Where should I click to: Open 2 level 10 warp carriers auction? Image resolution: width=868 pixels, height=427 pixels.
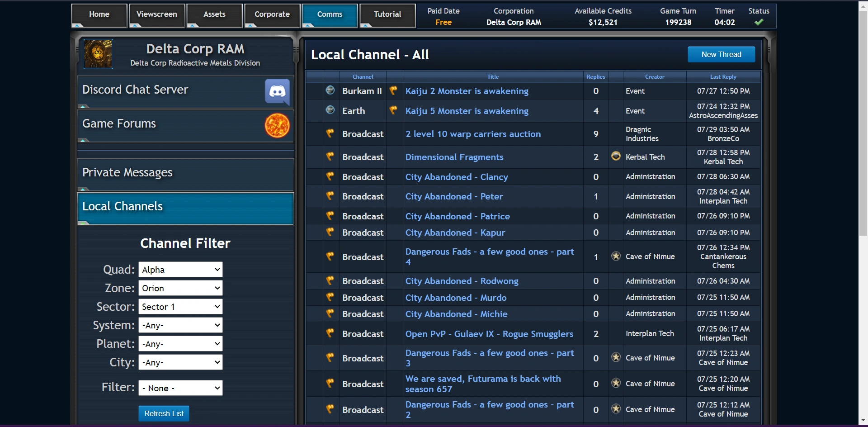click(473, 134)
